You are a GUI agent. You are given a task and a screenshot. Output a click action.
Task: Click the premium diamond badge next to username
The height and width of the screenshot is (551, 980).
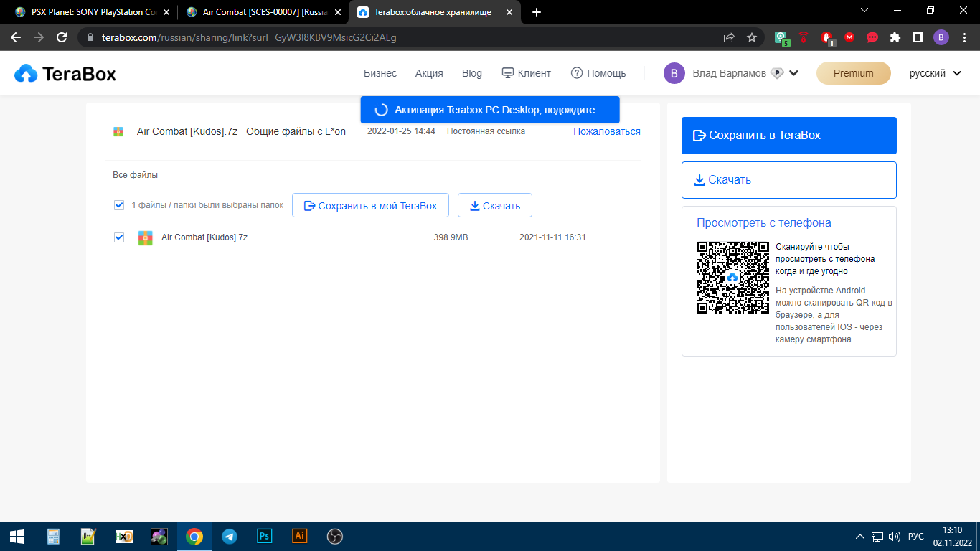pos(777,73)
